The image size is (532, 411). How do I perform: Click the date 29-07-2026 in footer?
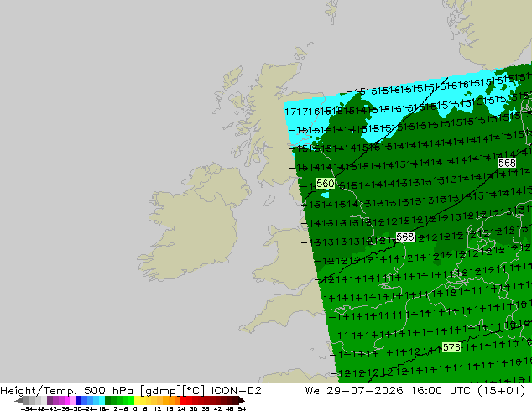click(x=365, y=391)
